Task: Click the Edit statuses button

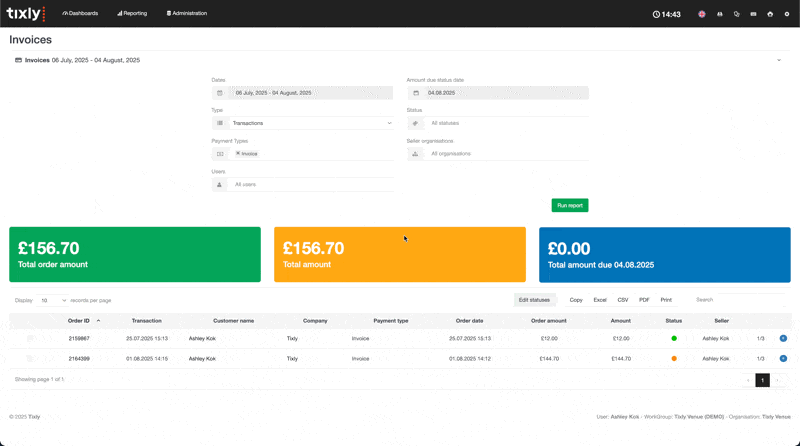Action: coord(534,300)
